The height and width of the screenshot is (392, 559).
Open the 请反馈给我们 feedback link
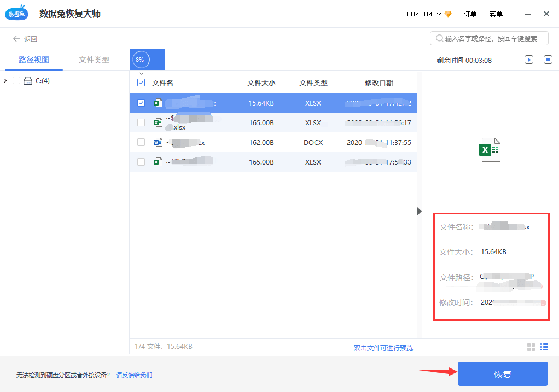pyautogui.click(x=134, y=375)
